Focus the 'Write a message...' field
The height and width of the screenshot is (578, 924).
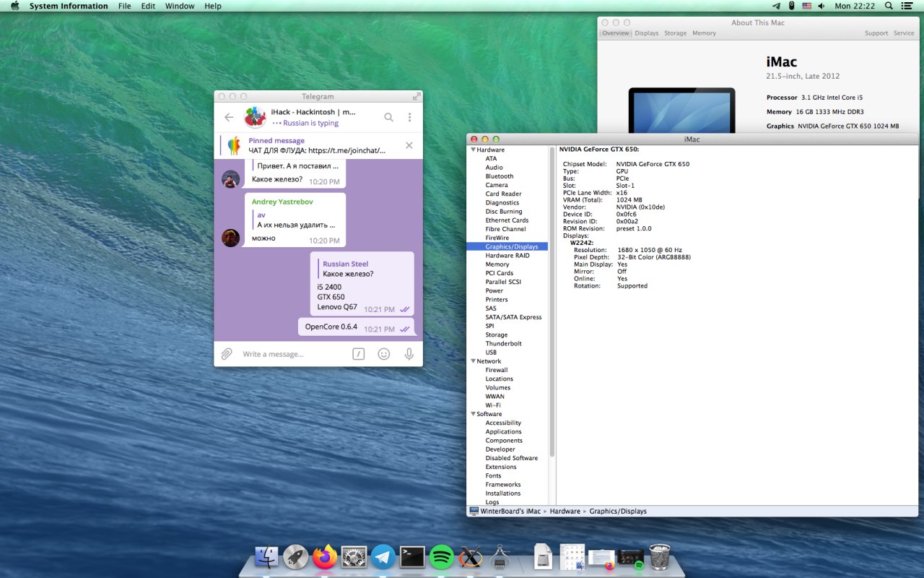(292, 354)
